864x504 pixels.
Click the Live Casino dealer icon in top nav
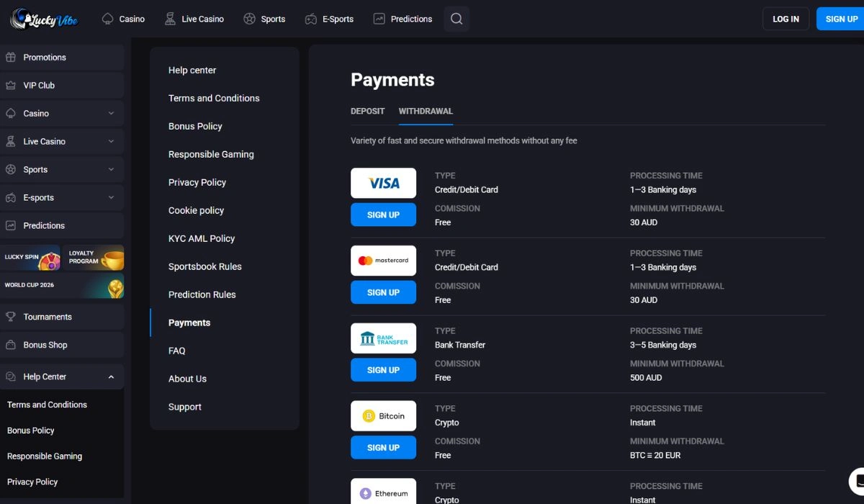coord(170,19)
